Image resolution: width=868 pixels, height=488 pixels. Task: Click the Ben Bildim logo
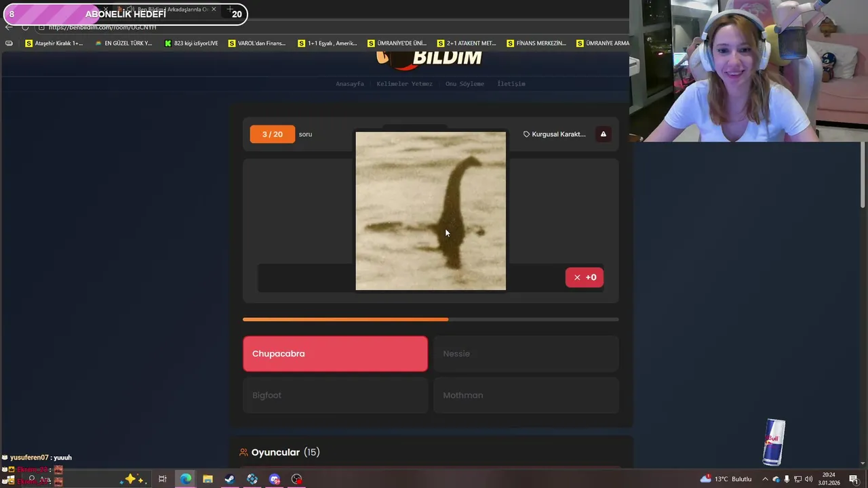pos(429,59)
